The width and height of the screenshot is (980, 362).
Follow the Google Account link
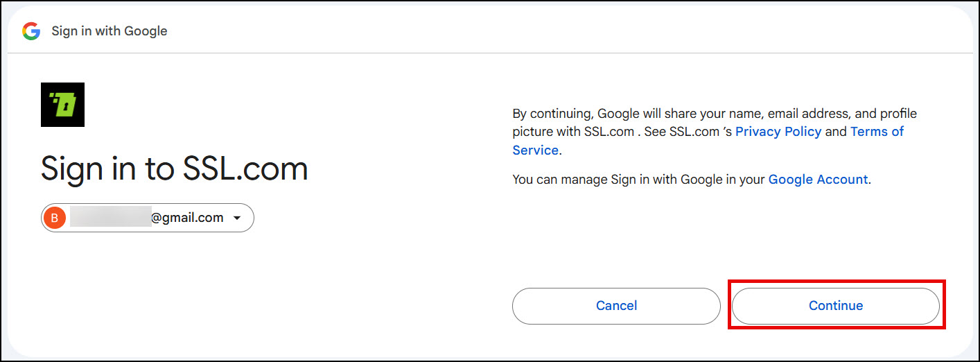click(x=818, y=180)
